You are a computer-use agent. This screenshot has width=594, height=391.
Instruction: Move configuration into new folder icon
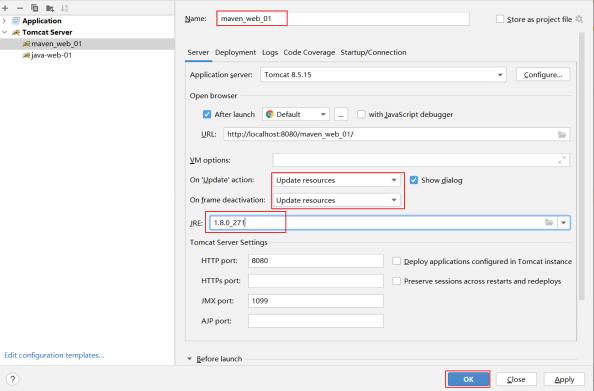(x=50, y=8)
